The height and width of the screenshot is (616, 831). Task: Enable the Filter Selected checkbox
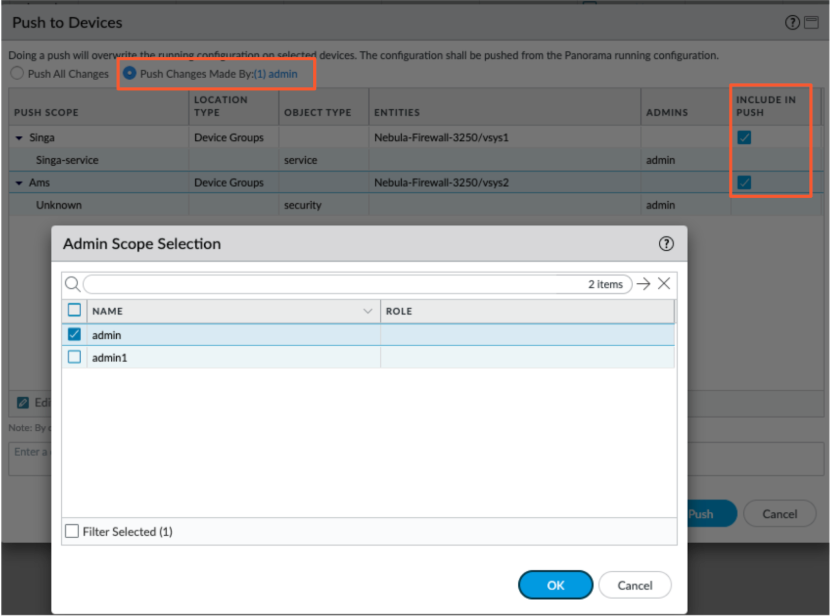pos(72,532)
